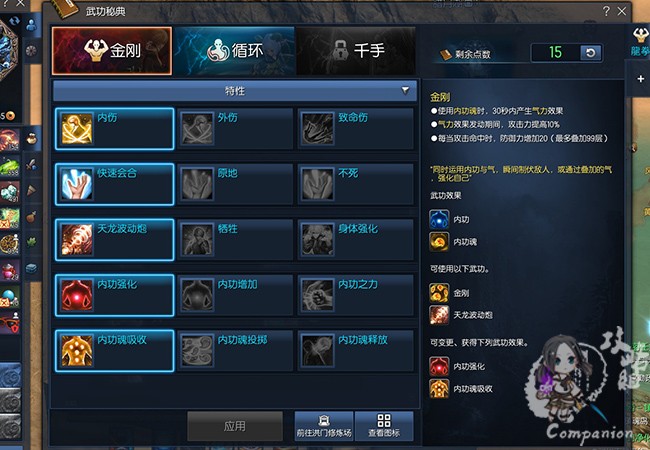
Task: Expand the plus panel on right edge
Action: (x=640, y=78)
